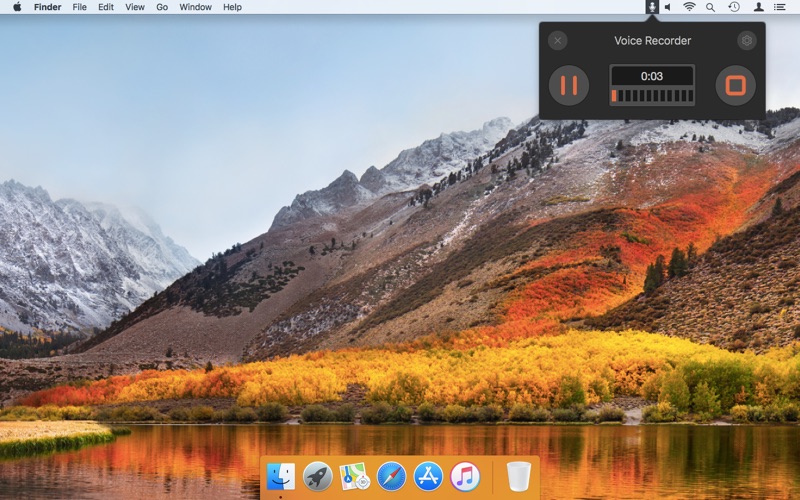Pause the voice recording
Screen dimensions: 800x500
click(x=569, y=85)
